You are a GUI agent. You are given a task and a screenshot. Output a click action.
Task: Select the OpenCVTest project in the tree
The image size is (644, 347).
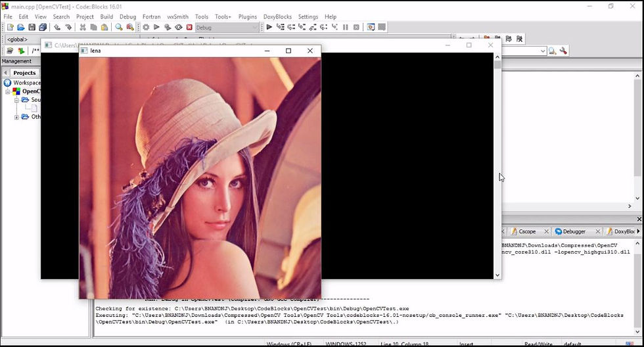click(x=31, y=91)
